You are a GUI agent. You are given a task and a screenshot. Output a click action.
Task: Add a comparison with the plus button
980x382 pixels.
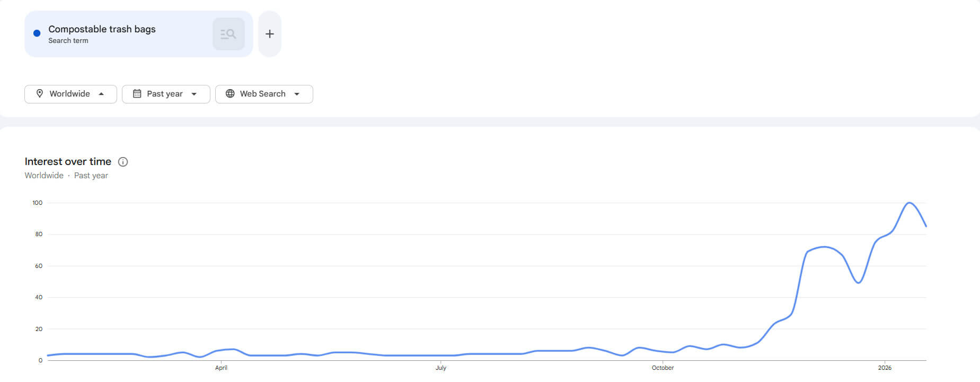tap(270, 34)
